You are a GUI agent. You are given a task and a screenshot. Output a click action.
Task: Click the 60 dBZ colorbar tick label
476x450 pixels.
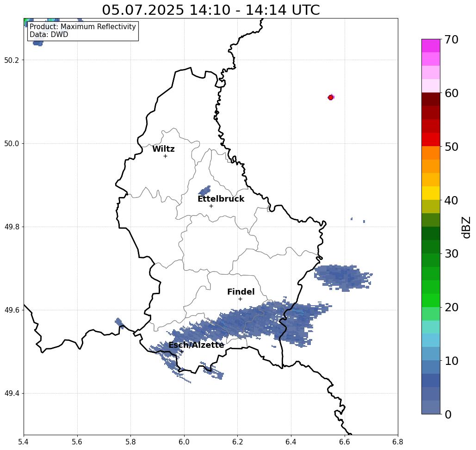(451, 93)
